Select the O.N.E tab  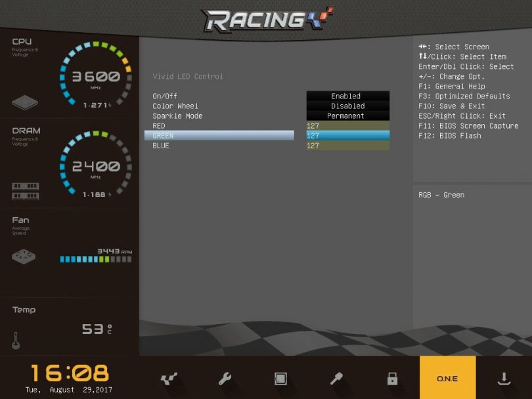[x=447, y=379]
